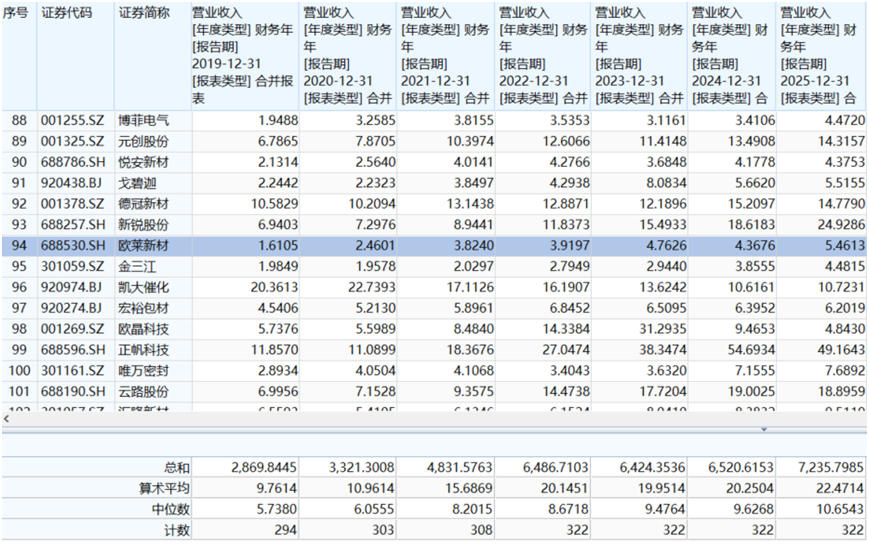Image resolution: width=869 pixels, height=544 pixels.
Task: Click the 总和 summary label
Action: (177, 468)
